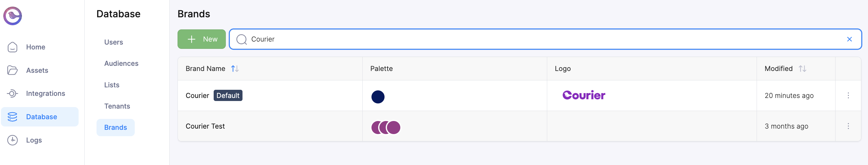The width and height of the screenshot is (868, 165).
Task: Open the Courier default brand row
Action: 197,96
